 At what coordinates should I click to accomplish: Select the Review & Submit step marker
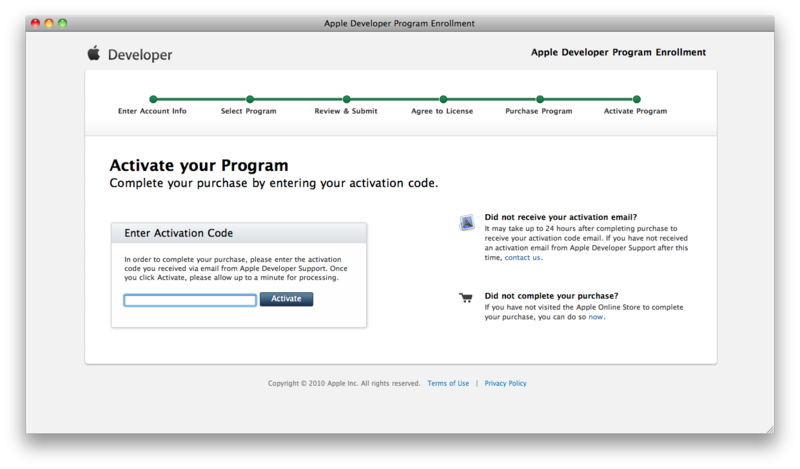[346, 99]
